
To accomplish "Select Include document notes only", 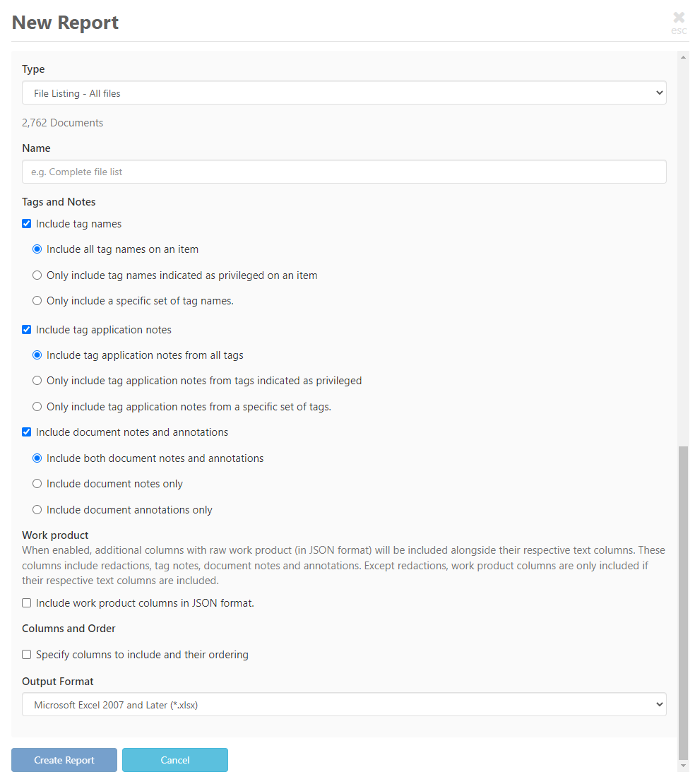I will [x=37, y=483].
